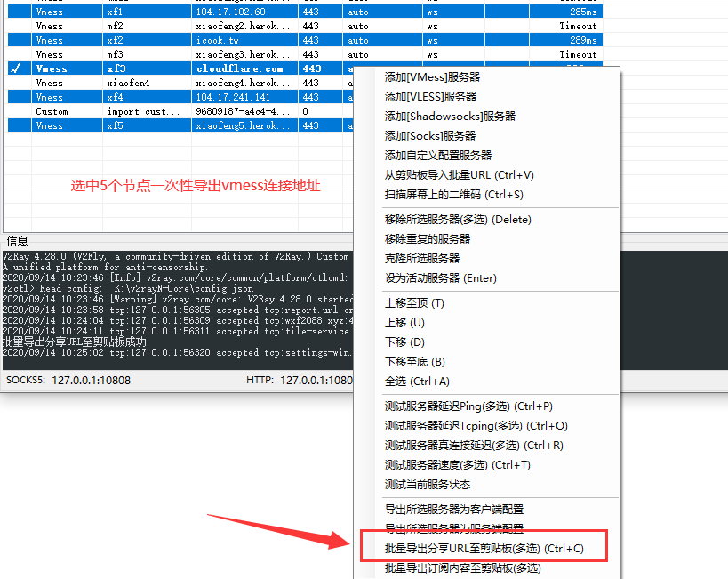Select 移除所选服务器(多选) (Delete)

(458, 220)
